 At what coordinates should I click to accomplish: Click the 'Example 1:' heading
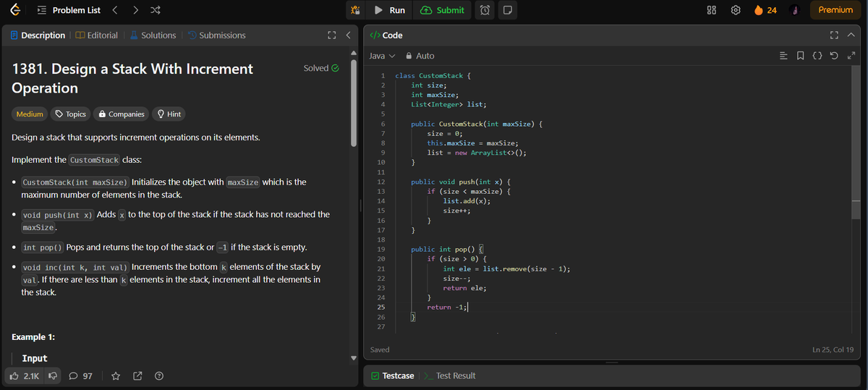pos(34,337)
